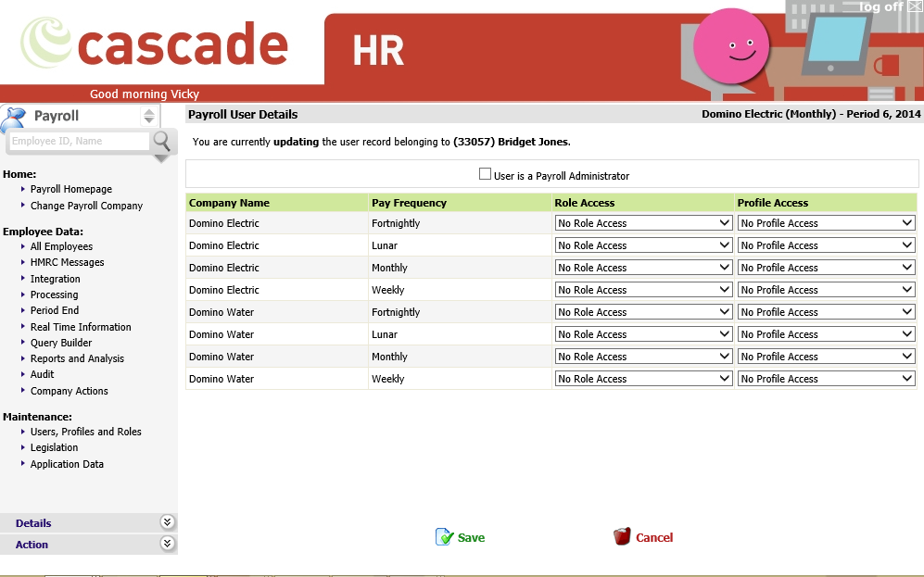Open Application Data
Image resolution: width=924 pixels, height=577 pixels.
pyautogui.click(x=67, y=464)
